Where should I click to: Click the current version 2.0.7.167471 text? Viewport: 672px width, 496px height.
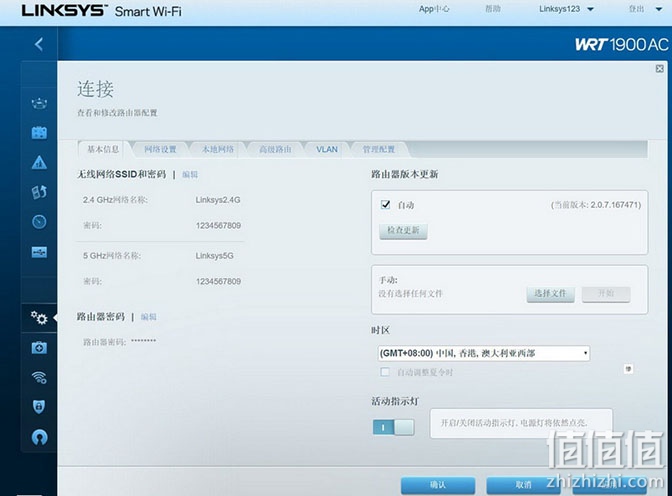click(596, 205)
